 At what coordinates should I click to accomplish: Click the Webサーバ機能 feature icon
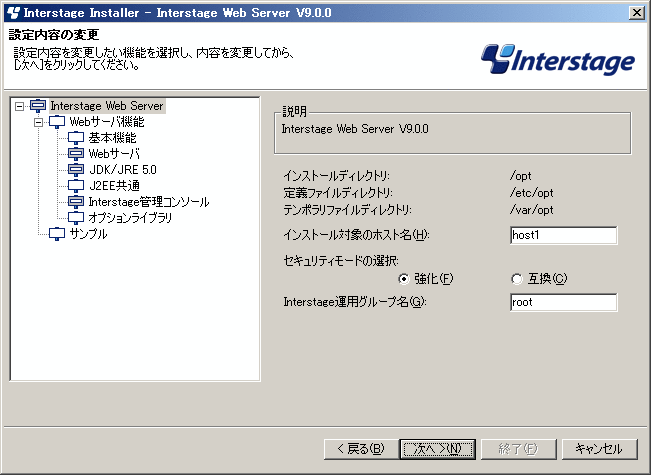click(57, 122)
